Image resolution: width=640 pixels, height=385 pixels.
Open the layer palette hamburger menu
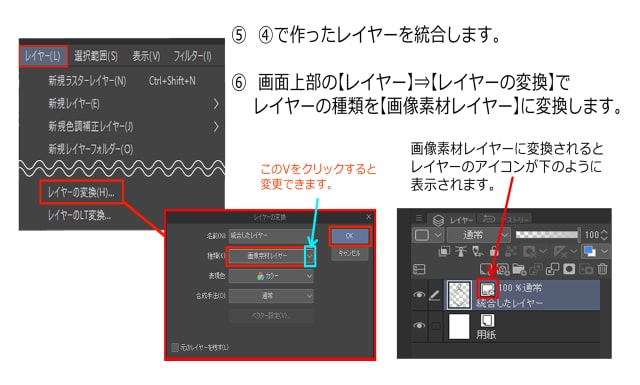419,218
